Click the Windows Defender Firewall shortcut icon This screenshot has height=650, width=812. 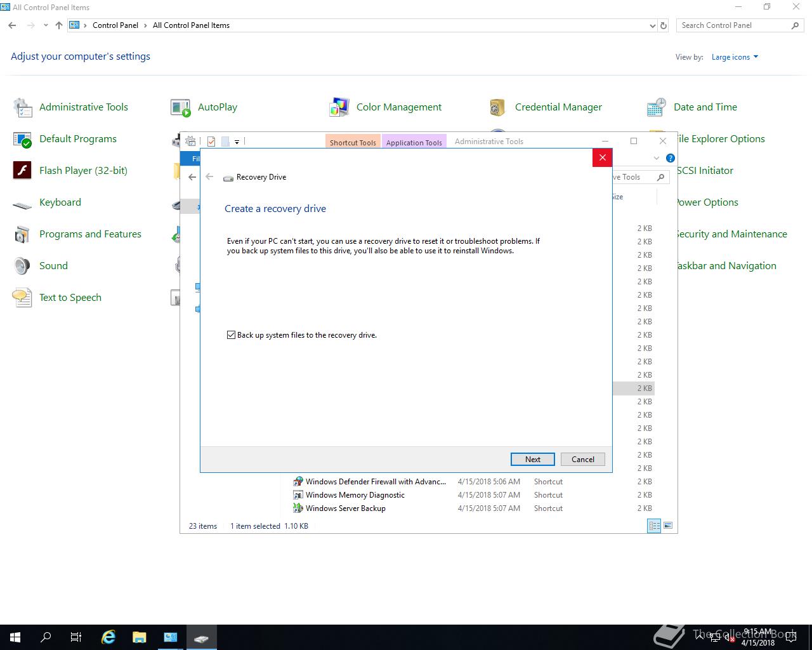click(x=298, y=482)
